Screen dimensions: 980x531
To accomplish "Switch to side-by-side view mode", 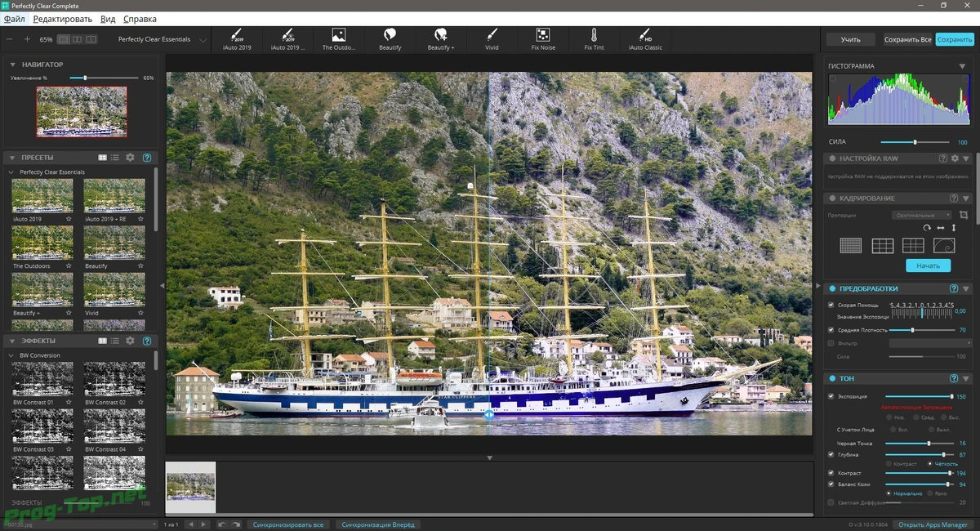I will [77, 38].
